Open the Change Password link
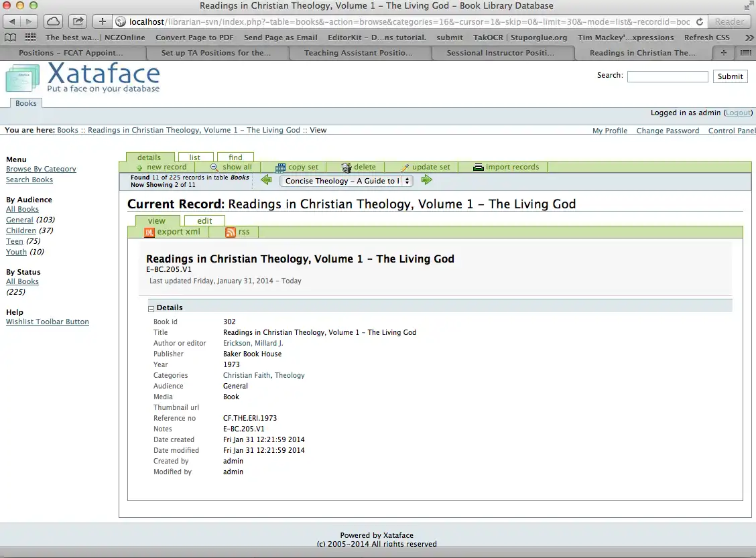 (668, 131)
